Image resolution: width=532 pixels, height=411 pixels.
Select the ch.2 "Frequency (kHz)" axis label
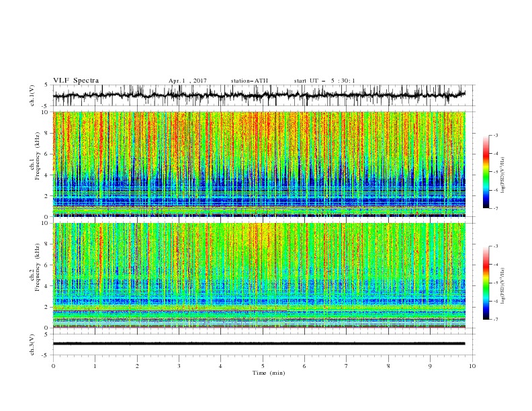click(x=37, y=268)
